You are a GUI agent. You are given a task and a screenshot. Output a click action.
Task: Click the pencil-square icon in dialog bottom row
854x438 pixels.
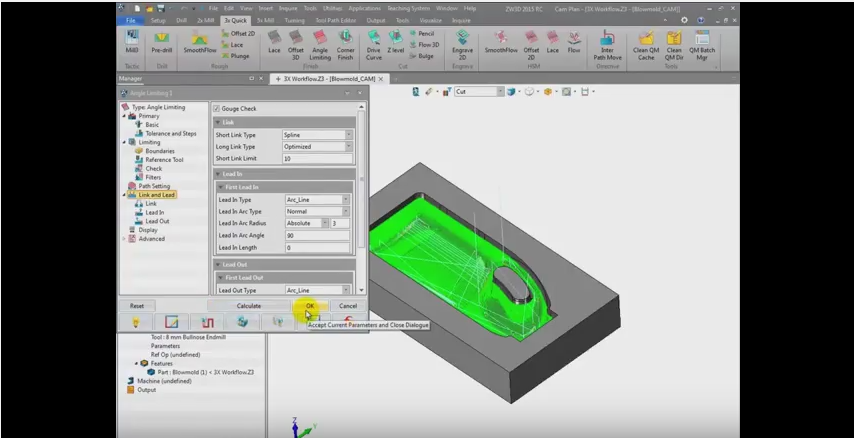point(171,322)
